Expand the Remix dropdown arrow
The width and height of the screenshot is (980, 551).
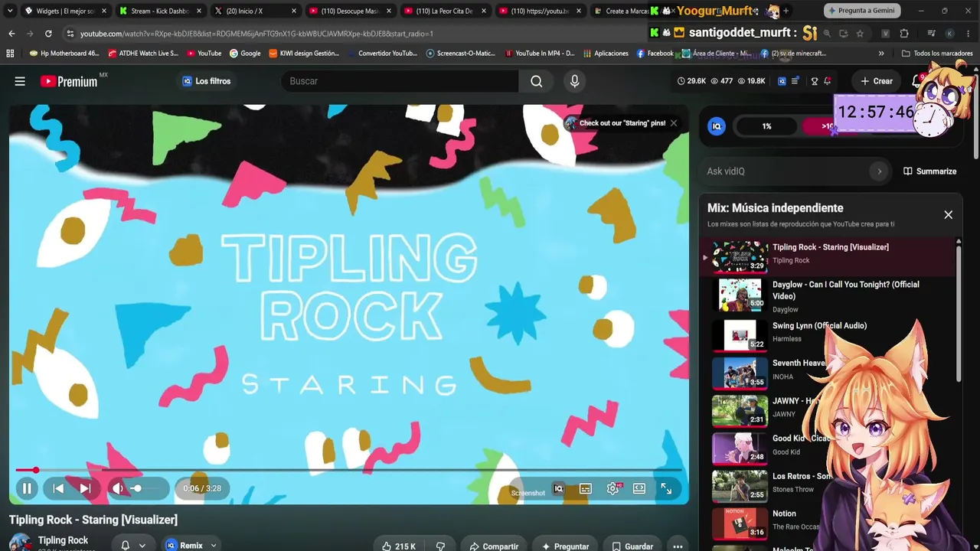pos(214,546)
